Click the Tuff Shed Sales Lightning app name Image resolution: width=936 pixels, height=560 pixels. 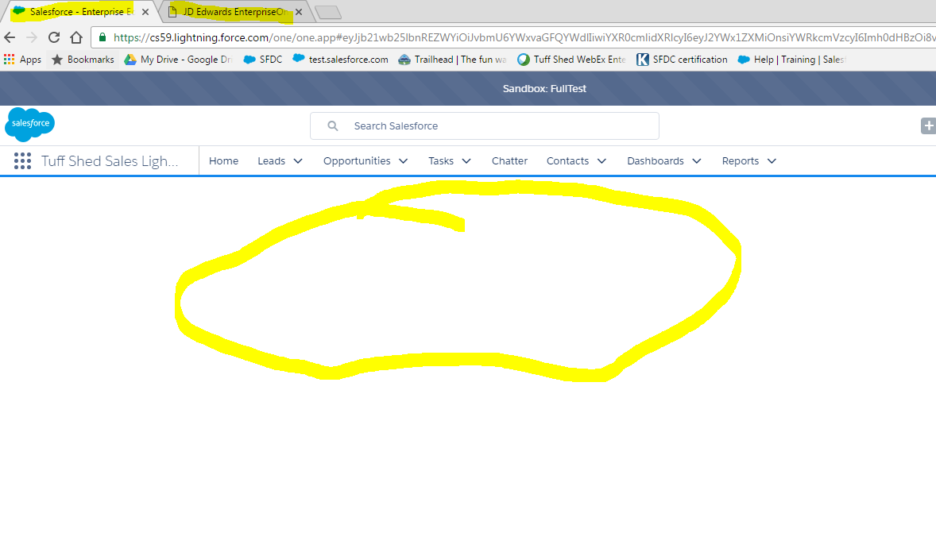coord(110,161)
